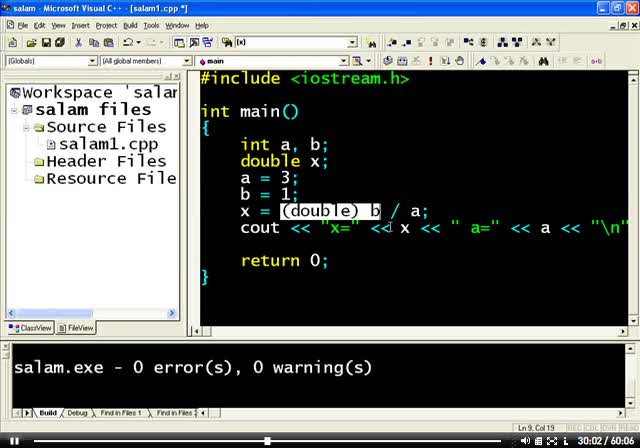Image resolution: width=640 pixels, height=448 pixels.
Task: Click the a+b replace icon
Action: tap(596, 61)
